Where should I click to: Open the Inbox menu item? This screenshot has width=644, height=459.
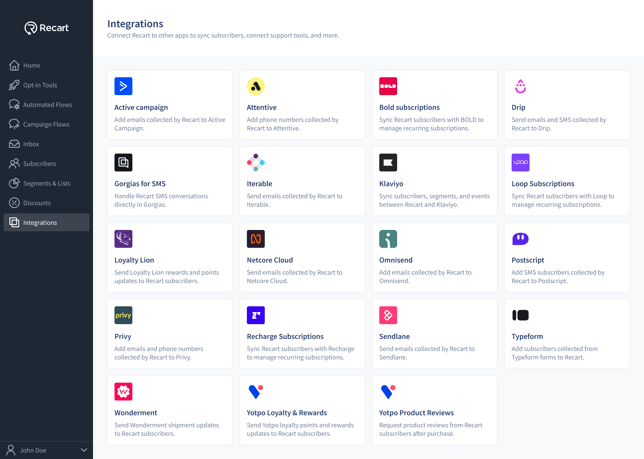coord(46,144)
